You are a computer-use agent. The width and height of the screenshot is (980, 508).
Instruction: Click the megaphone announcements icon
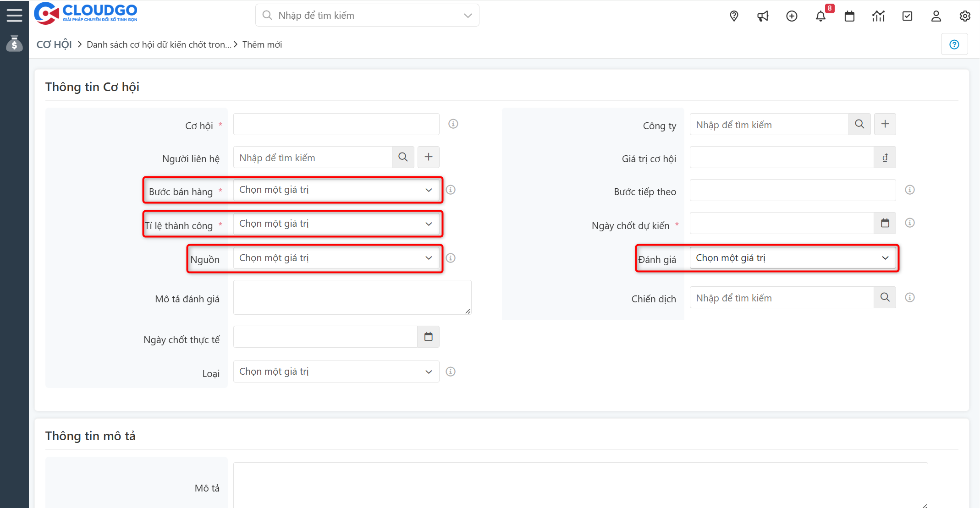point(763,16)
